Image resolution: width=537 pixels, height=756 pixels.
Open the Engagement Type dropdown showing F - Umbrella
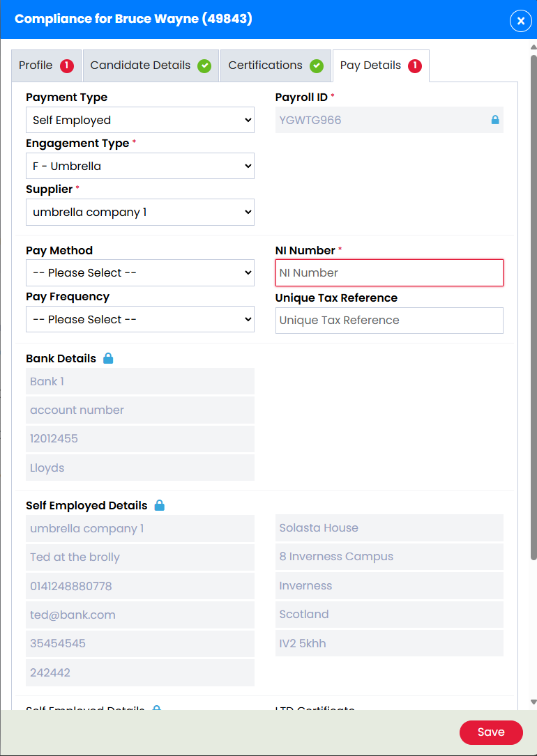pos(139,166)
